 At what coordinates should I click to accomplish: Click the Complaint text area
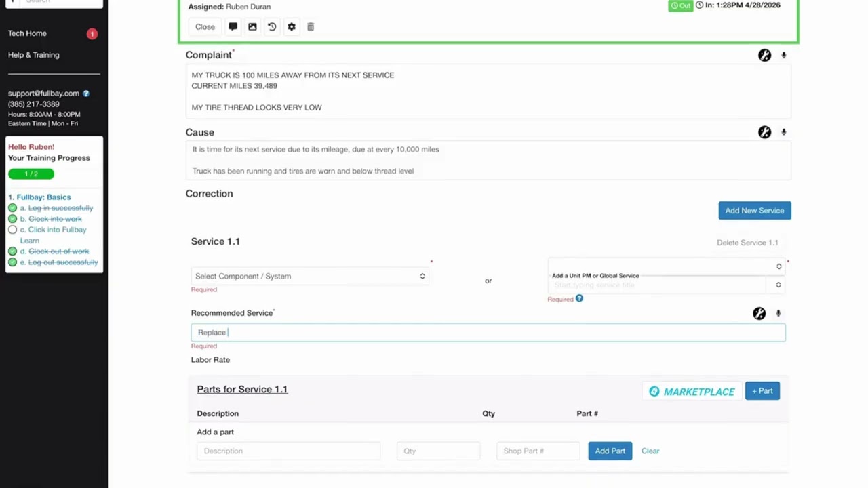[x=488, y=91]
